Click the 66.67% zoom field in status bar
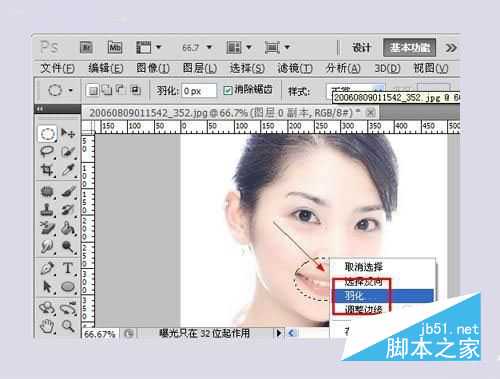This screenshot has height=379, width=500. point(100,334)
